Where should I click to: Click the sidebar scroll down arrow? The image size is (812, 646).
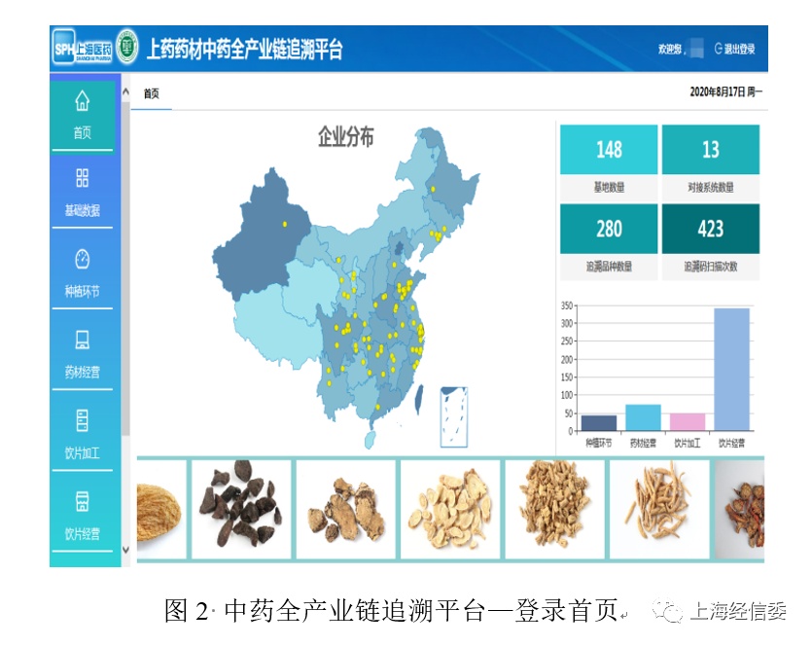[x=125, y=550]
